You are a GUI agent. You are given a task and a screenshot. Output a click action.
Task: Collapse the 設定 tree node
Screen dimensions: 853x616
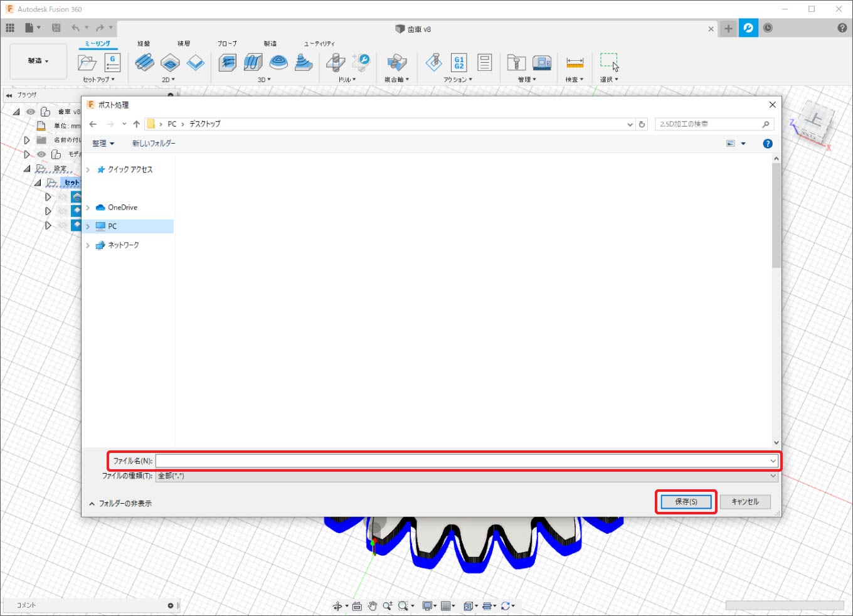pyautogui.click(x=27, y=169)
